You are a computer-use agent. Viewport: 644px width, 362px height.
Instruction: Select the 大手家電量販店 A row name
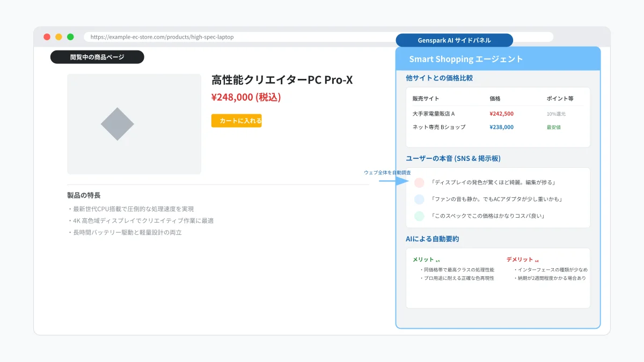tap(434, 114)
